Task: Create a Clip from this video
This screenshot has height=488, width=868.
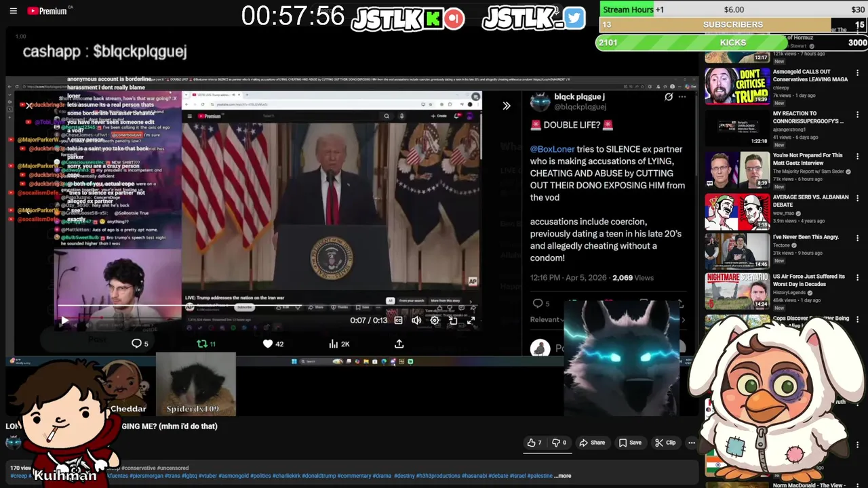Action: coord(665,443)
